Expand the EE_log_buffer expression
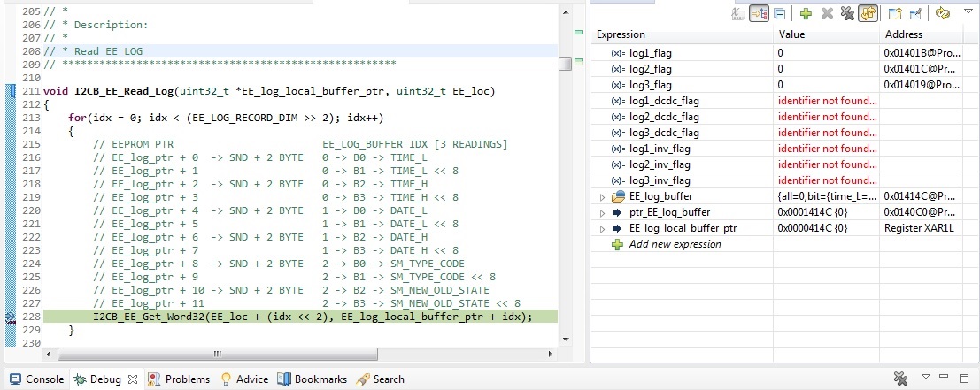980x390 pixels. point(603,197)
